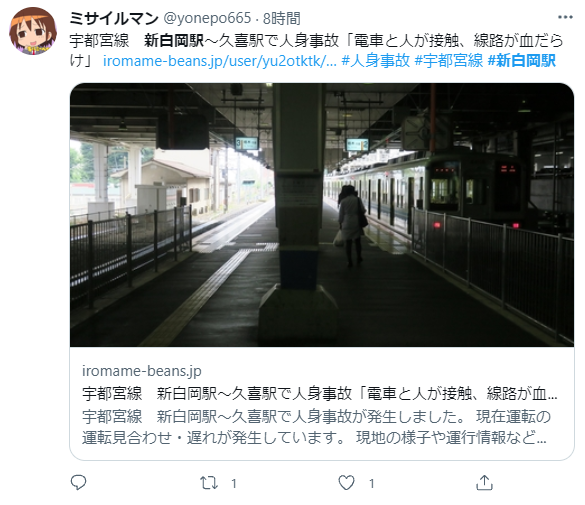Open the train platform photo preview
Screen dimensions: 585x505
pyautogui.click(x=322, y=215)
